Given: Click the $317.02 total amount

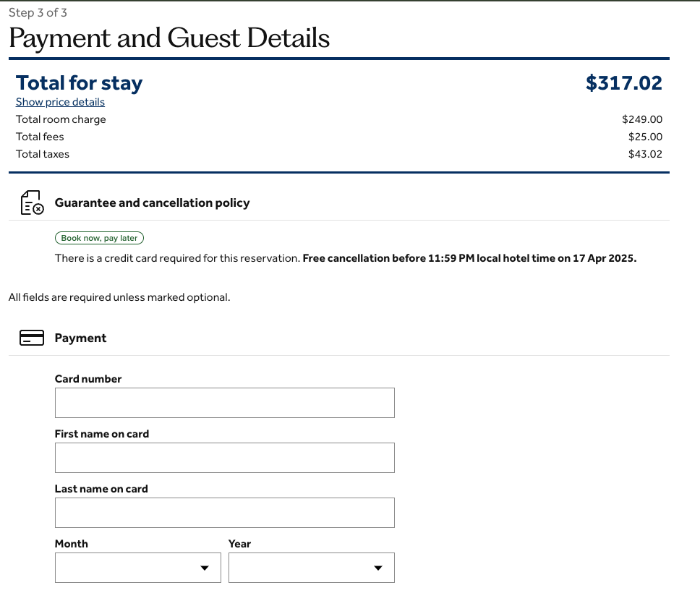Looking at the screenshot, I should [x=623, y=83].
